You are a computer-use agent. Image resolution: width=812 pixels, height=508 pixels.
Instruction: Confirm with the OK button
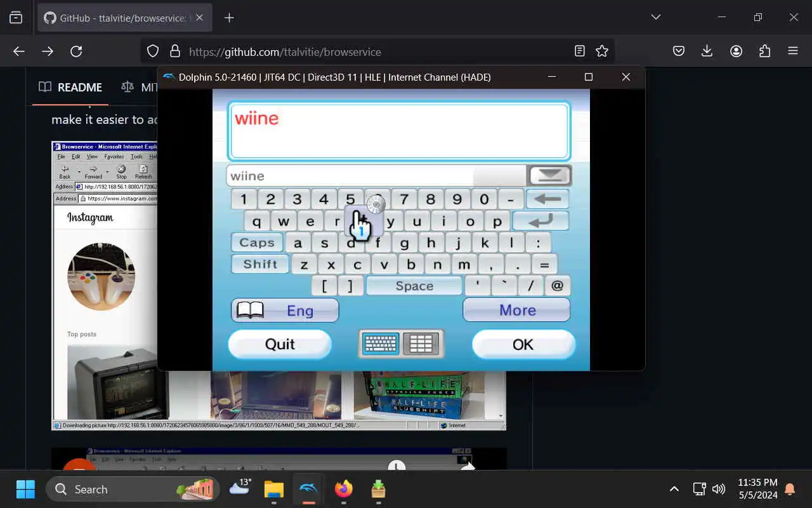[523, 344]
